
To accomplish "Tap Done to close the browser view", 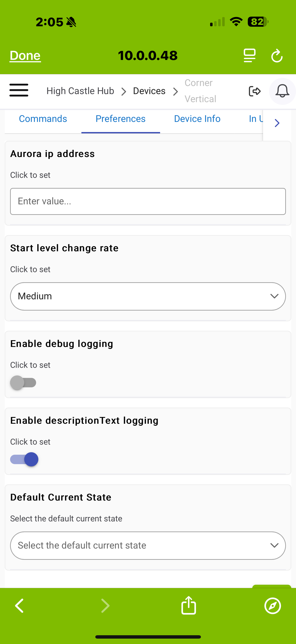I will tap(25, 55).
